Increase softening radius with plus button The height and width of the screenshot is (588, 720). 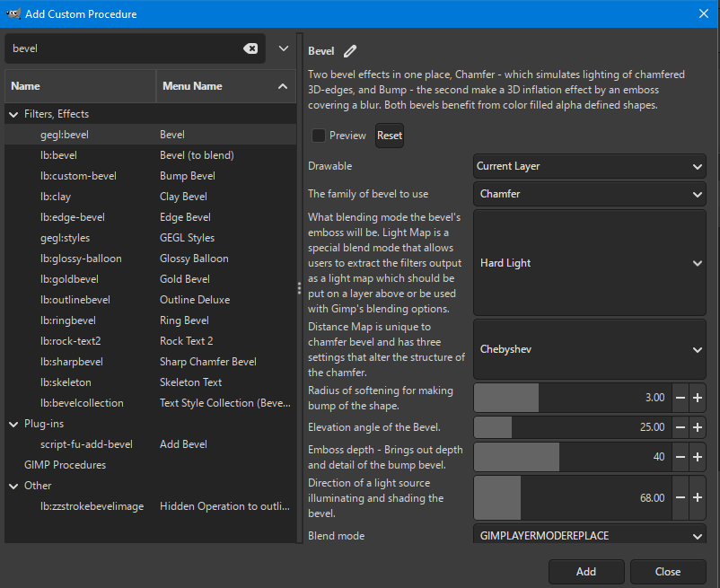pyautogui.click(x=698, y=398)
